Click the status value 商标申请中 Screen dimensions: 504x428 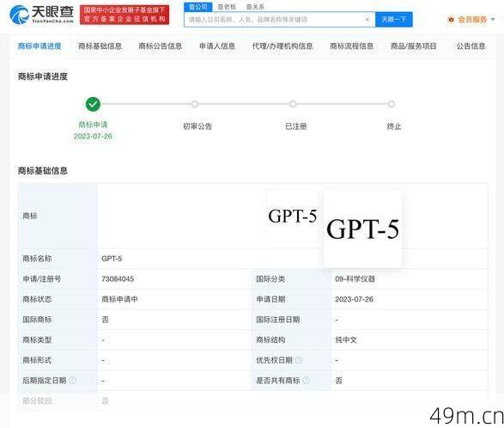[119, 299]
